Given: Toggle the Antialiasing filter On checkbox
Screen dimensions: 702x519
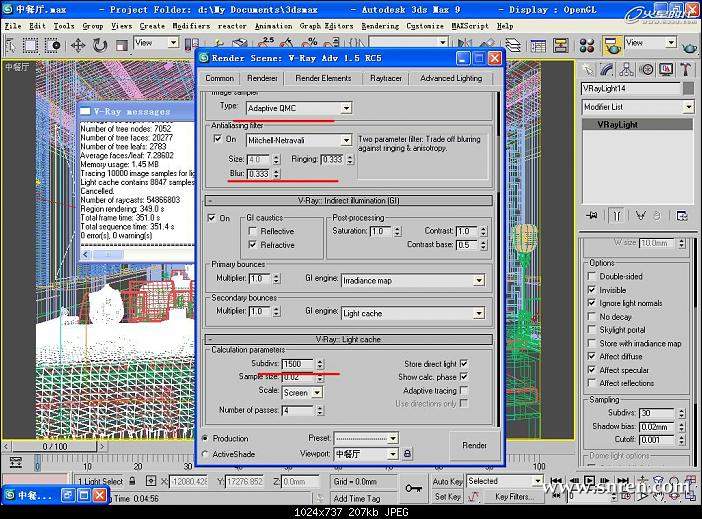Looking at the screenshot, I should [218, 139].
